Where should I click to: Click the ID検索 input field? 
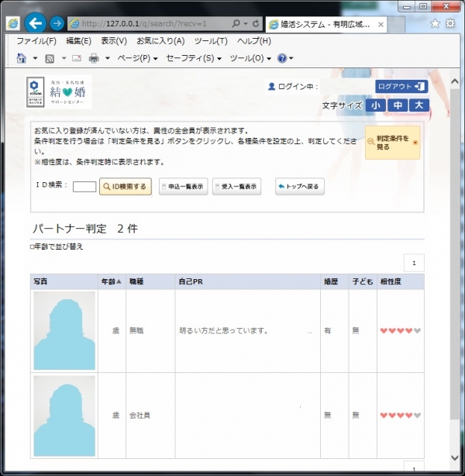(x=84, y=187)
